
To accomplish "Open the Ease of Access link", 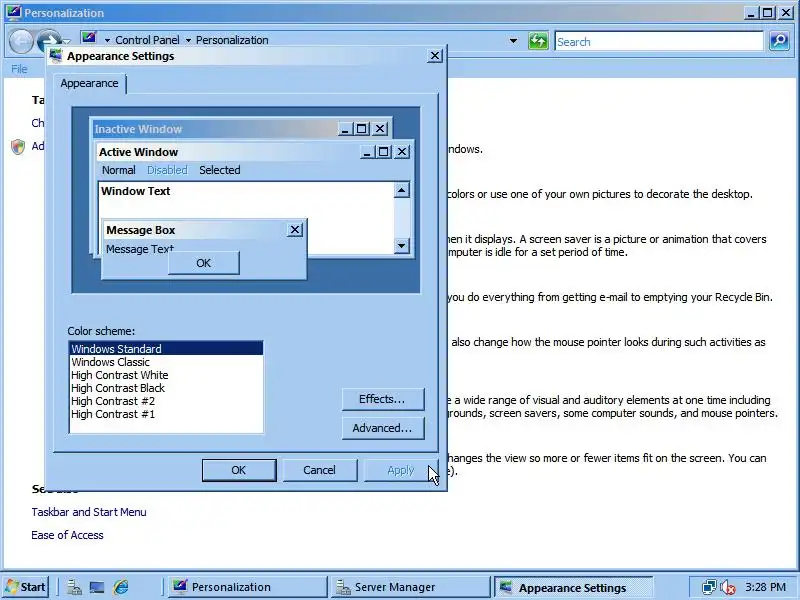I will 67,535.
